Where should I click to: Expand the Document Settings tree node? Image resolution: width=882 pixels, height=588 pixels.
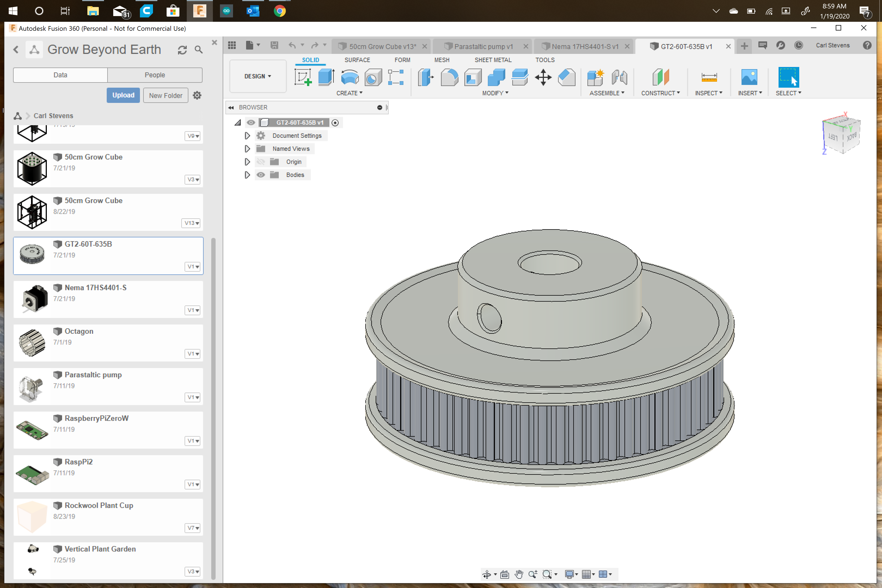[x=247, y=136]
